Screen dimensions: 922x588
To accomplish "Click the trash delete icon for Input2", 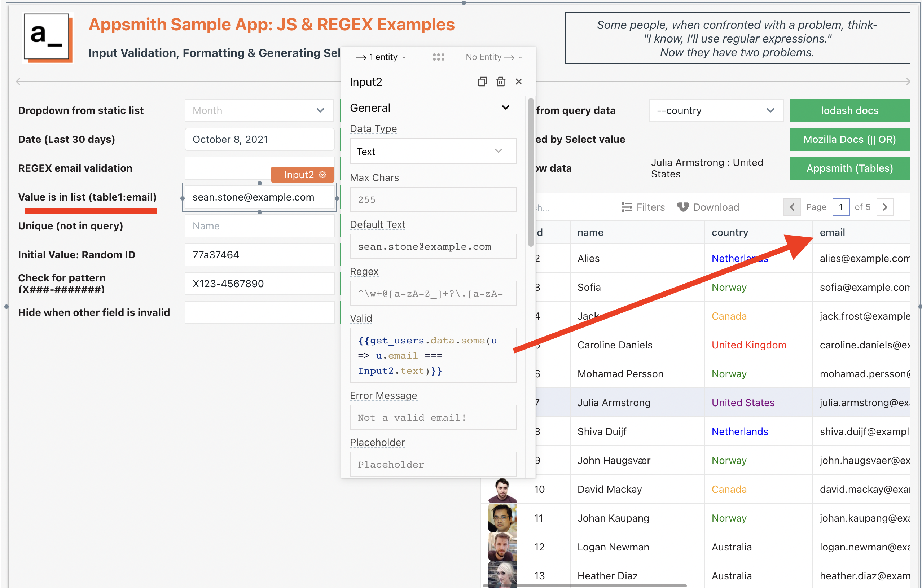I will (x=500, y=82).
